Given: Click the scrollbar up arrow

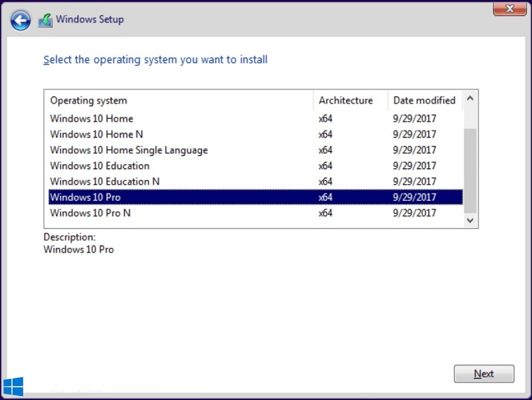Looking at the screenshot, I should pos(470,98).
